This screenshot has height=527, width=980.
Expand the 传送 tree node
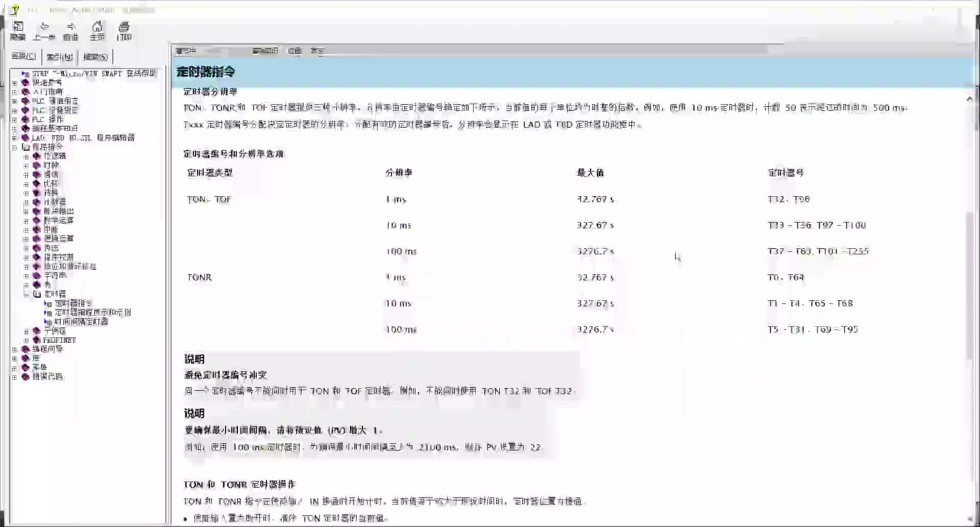coord(26,248)
